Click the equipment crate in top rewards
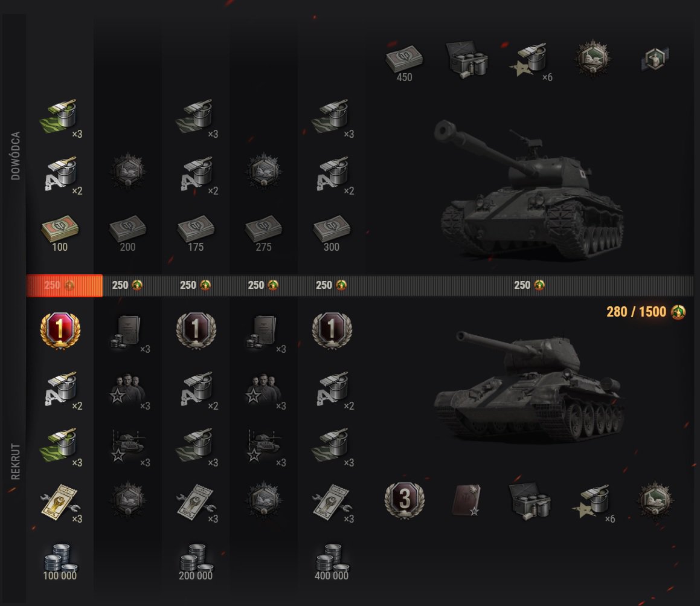The height and width of the screenshot is (606, 700). coord(467,60)
